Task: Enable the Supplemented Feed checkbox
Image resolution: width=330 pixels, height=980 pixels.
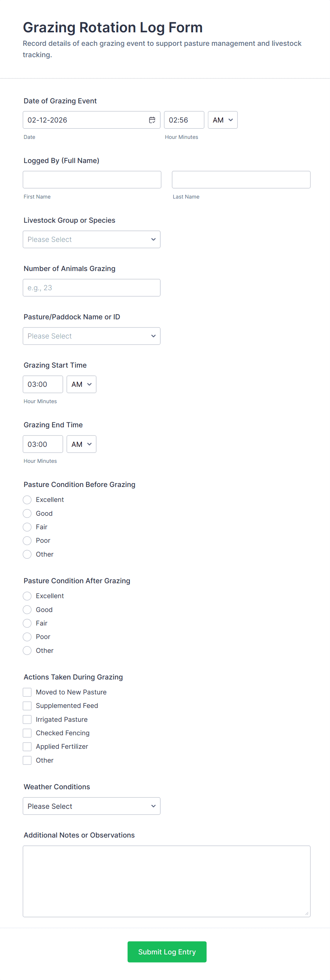Action: pos(27,706)
